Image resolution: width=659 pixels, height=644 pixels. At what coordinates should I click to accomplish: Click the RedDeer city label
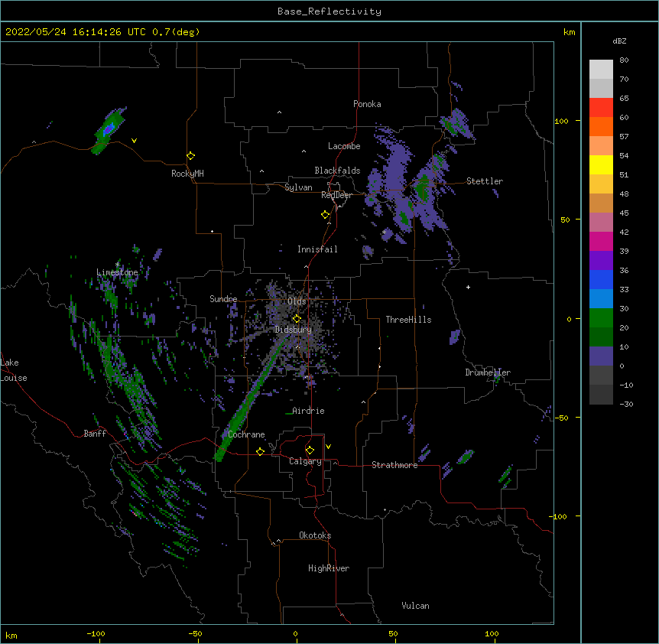point(336,195)
